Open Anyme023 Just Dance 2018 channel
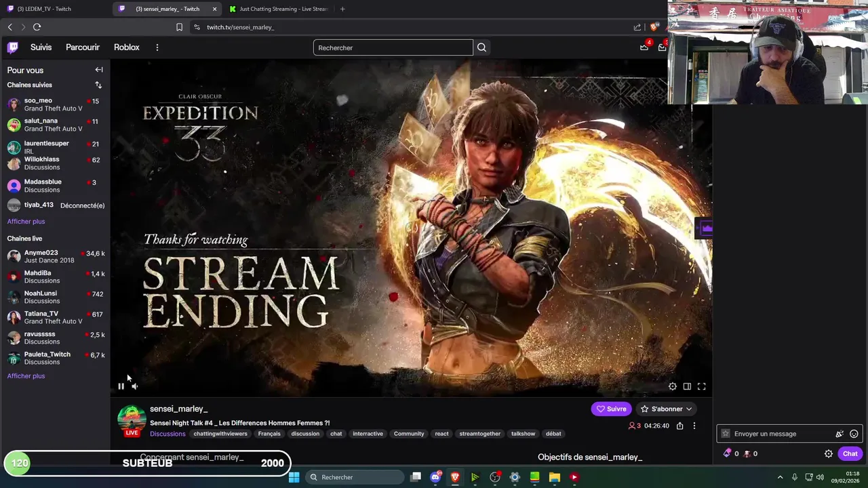Screen dimensions: 868x488 (x=55, y=256)
